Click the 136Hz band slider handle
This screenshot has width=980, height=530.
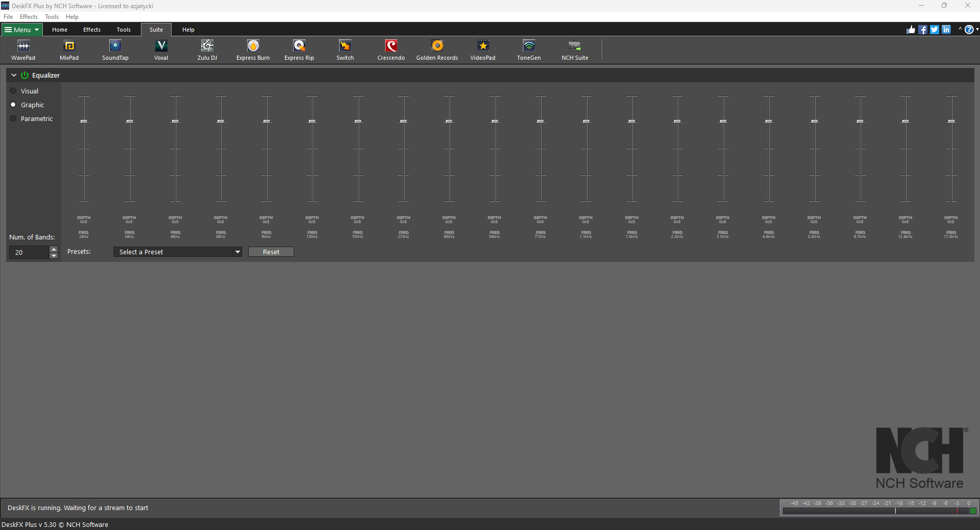312,121
